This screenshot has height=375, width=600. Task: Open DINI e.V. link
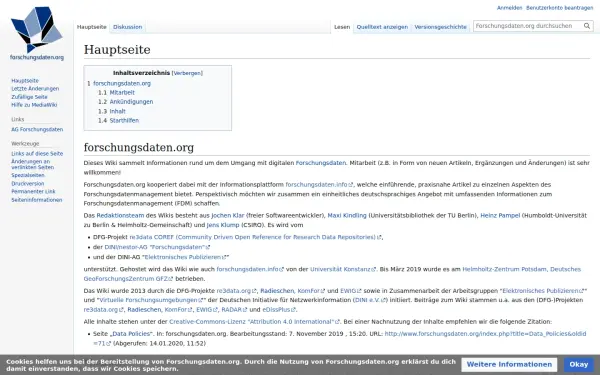click(x=370, y=300)
